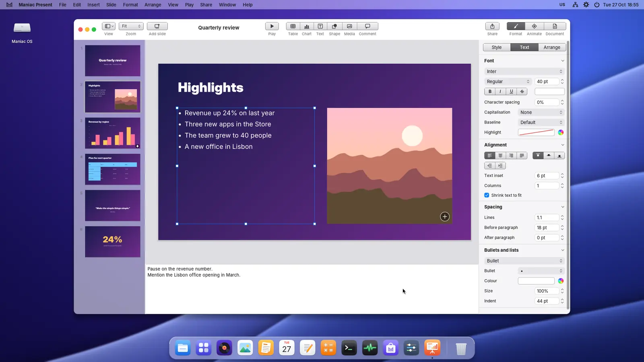Insert a Shape from toolbar
The image size is (644, 362).
[x=334, y=26]
